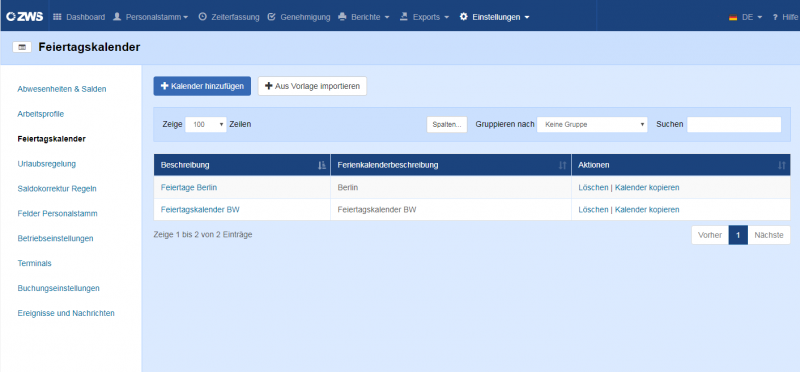Open Abwesenheiten & Salden in sidebar
This screenshot has height=372, width=800.
pyautogui.click(x=62, y=89)
